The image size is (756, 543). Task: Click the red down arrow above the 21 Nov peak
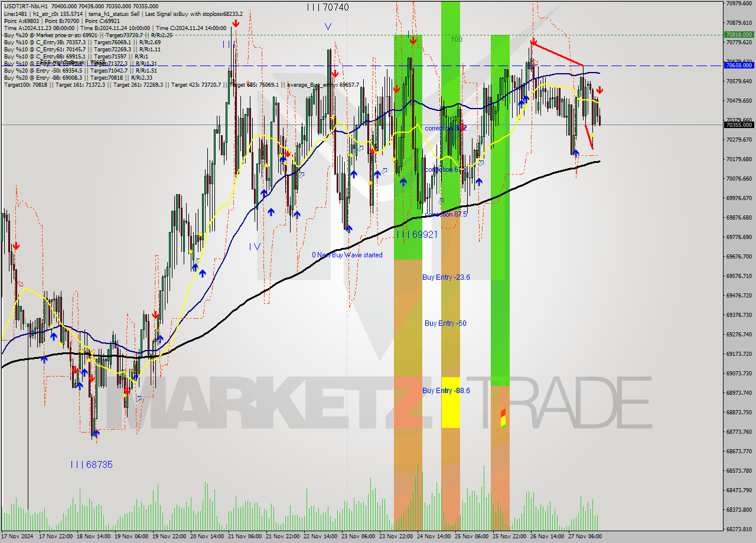coord(236,24)
